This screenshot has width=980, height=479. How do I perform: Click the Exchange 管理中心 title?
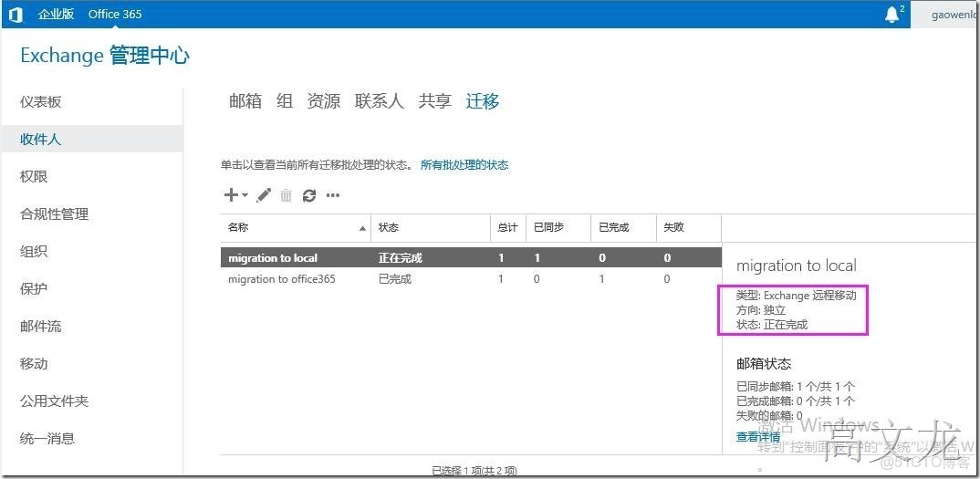coord(105,56)
